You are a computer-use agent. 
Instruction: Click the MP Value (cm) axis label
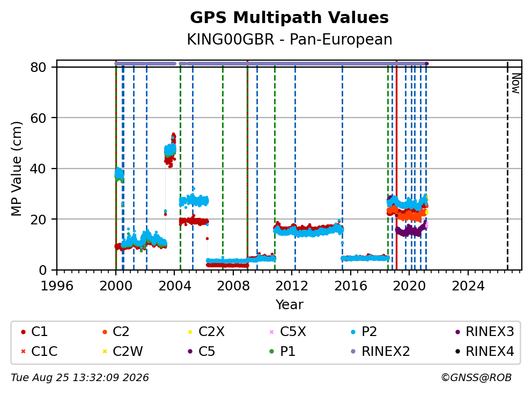coord(16,169)
